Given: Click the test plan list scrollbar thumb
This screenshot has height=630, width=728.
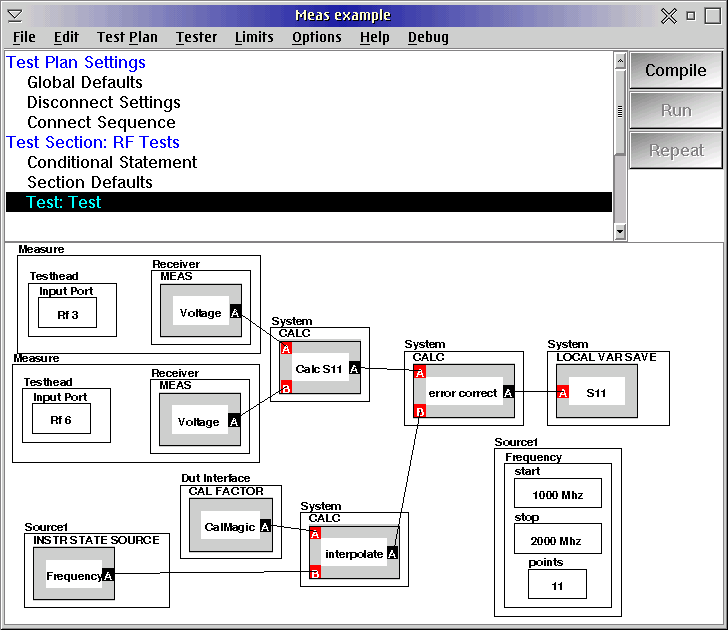Looking at the screenshot, I should (x=620, y=111).
